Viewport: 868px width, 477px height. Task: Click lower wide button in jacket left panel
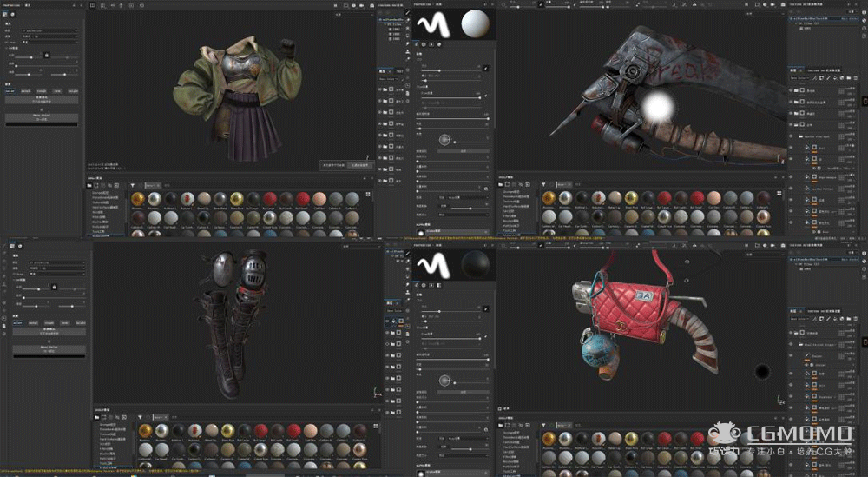pyautogui.click(x=42, y=117)
